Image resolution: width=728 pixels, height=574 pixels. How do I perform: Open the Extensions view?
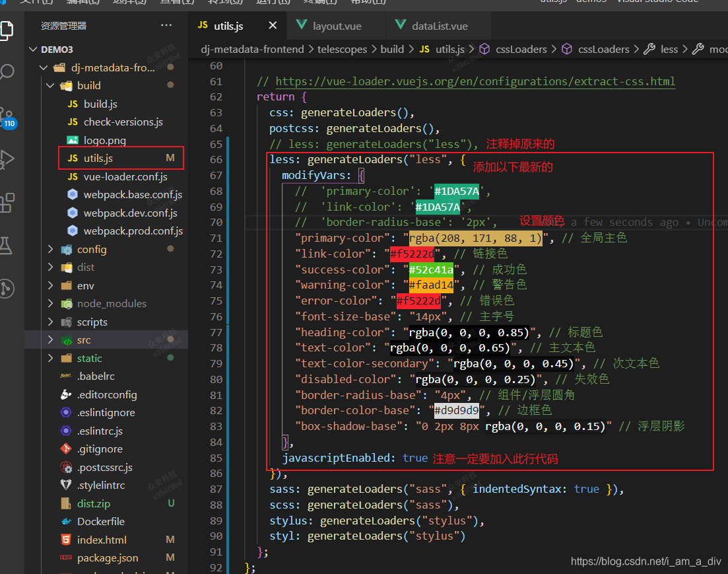click(7, 203)
